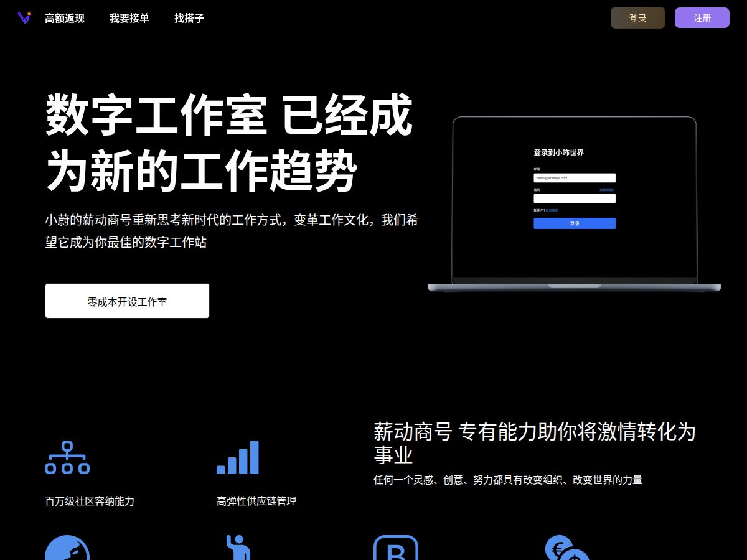Click the 登录到小呐世界 title in the laptop mockup
Viewport: 747px width, 560px height.
pyautogui.click(x=558, y=152)
